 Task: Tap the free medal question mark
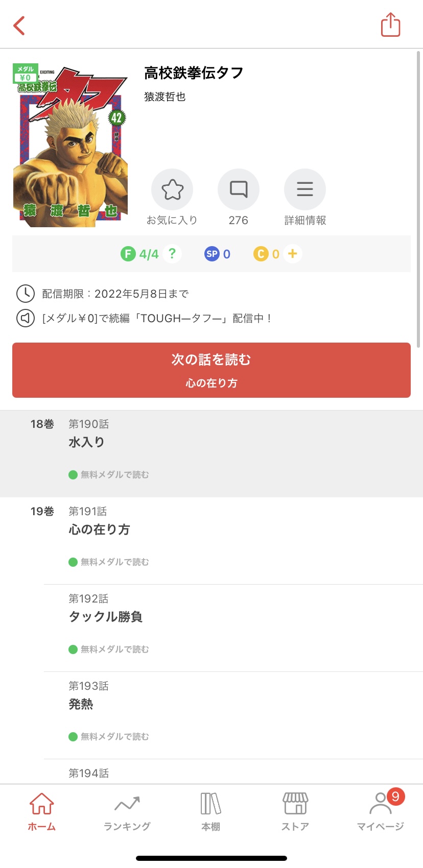172,254
